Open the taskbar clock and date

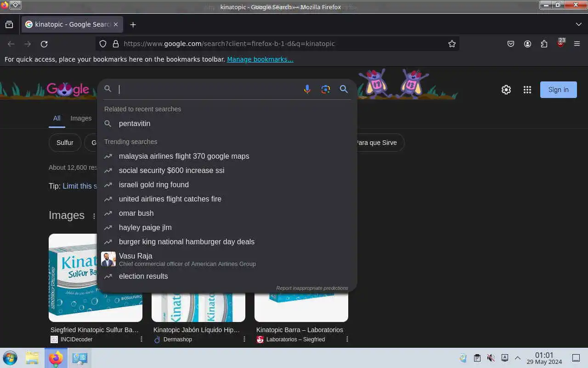point(544,358)
